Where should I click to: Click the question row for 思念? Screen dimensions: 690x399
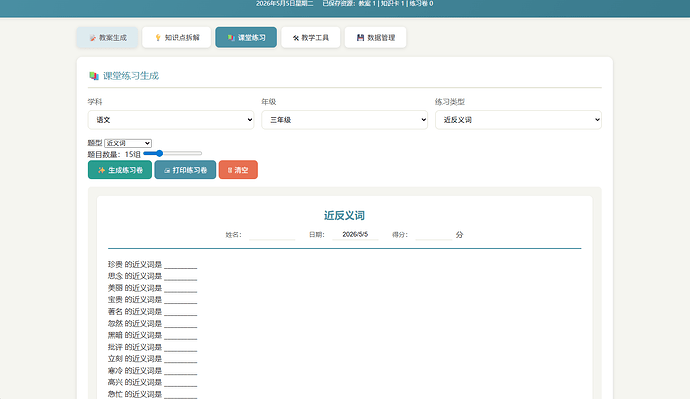pos(152,276)
